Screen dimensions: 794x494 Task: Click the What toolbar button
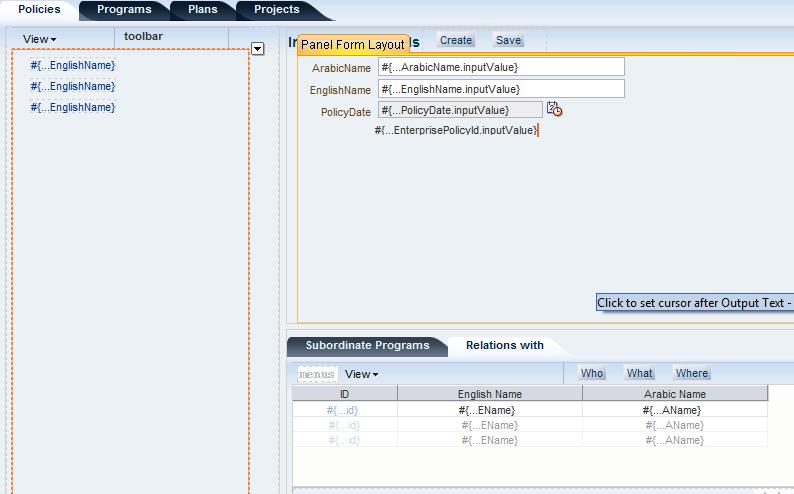(640, 374)
